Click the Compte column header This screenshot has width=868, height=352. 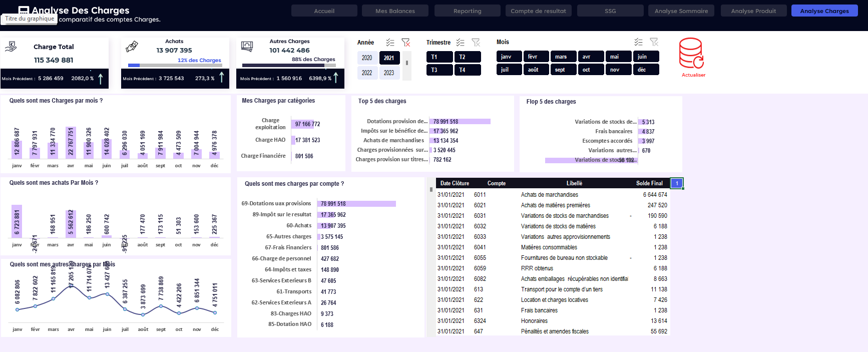(x=497, y=183)
